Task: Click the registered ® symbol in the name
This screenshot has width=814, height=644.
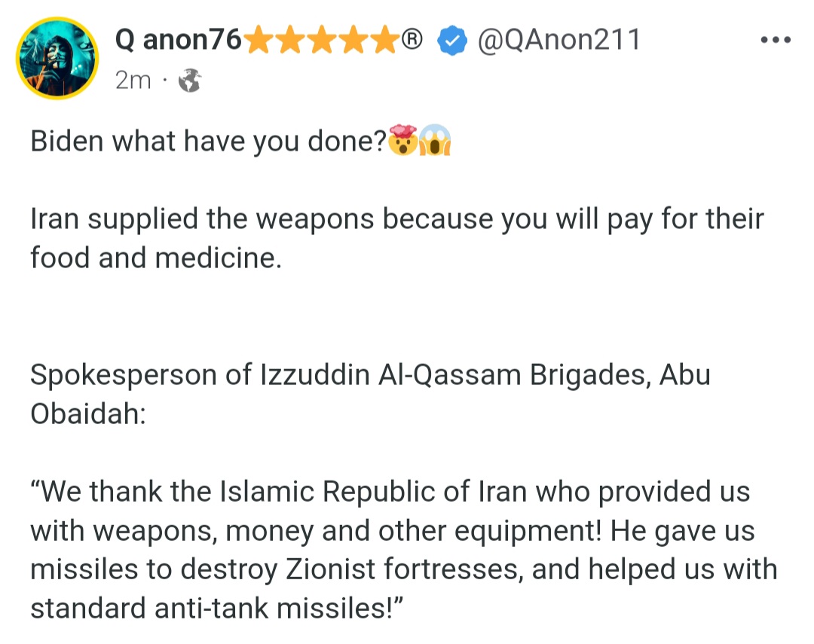Action: point(412,38)
